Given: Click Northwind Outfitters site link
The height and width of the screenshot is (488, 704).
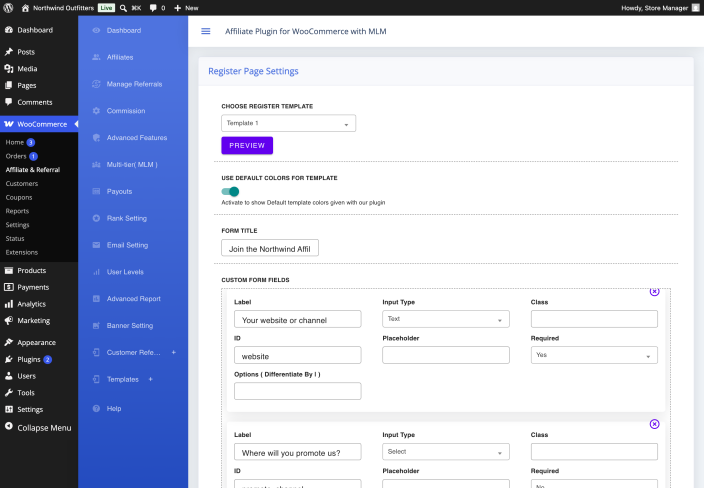Looking at the screenshot, I should click(57, 8).
